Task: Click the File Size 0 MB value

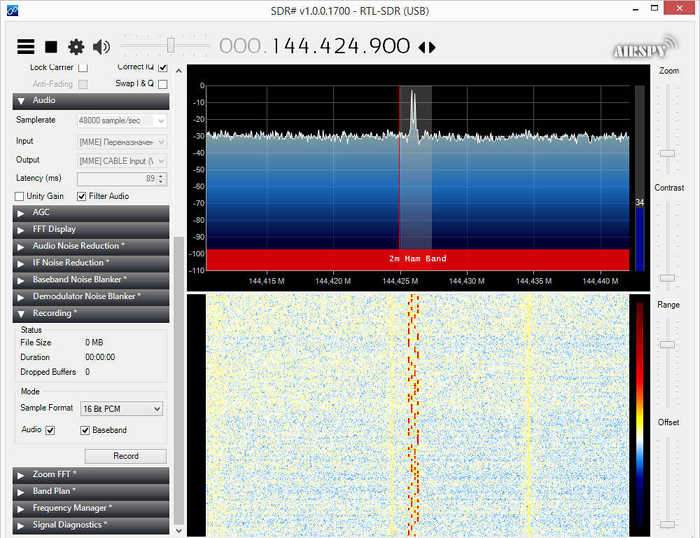Action: (x=94, y=342)
